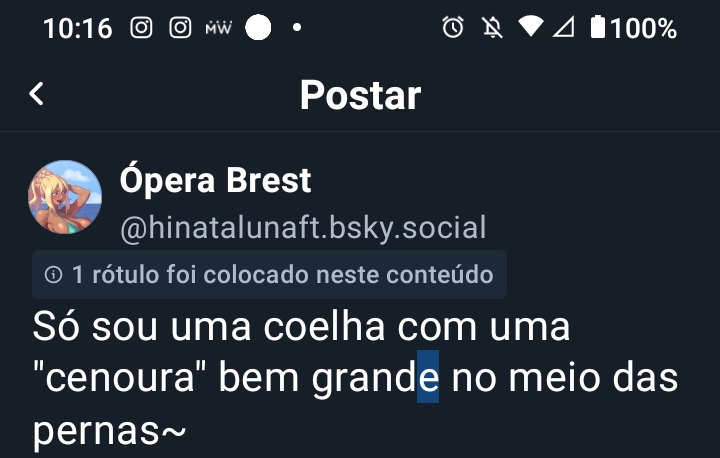Tap the MW notification icon
Image resolution: width=720 pixels, height=458 pixels.
pyautogui.click(x=218, y=28)
